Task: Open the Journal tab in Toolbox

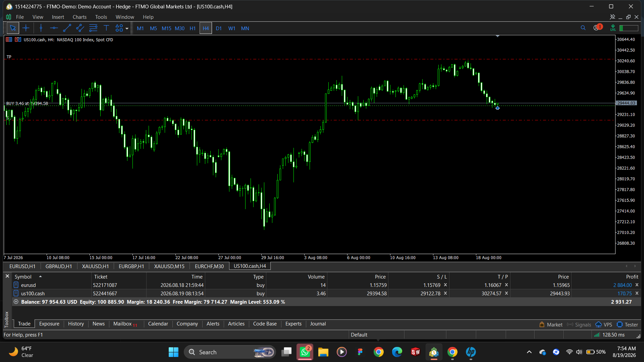Action: pos(318,324)
